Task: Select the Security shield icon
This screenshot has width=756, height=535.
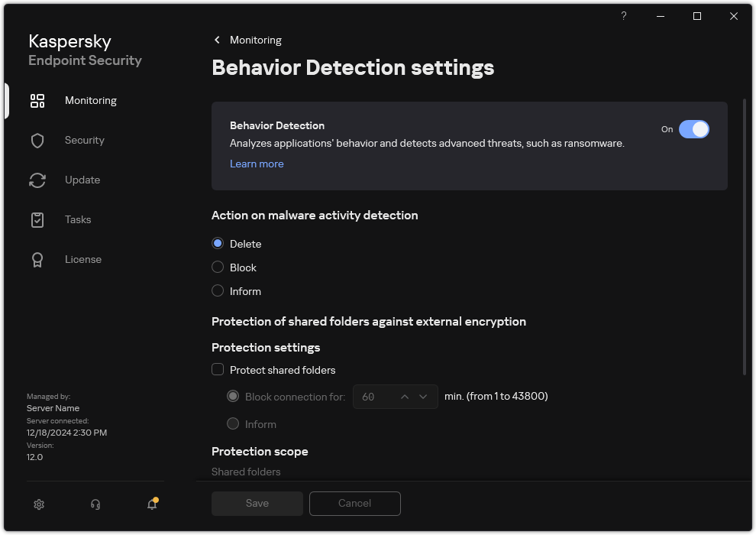Action: (37, 140)
